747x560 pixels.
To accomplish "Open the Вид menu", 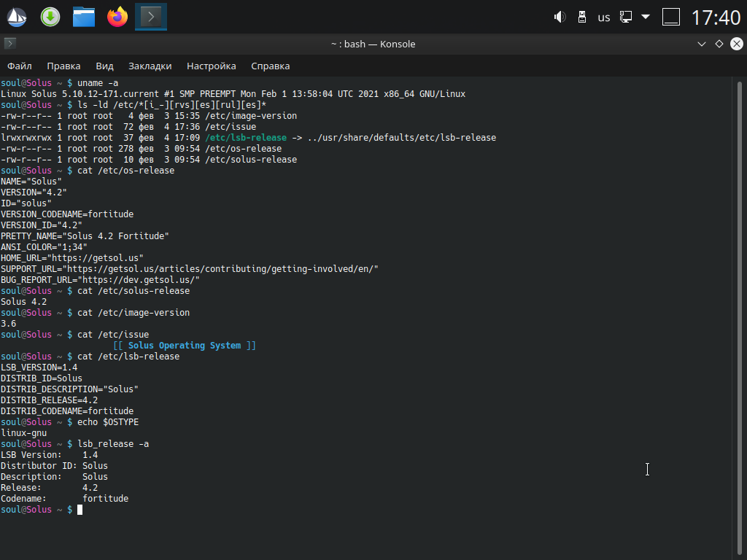I will point(104,66).
